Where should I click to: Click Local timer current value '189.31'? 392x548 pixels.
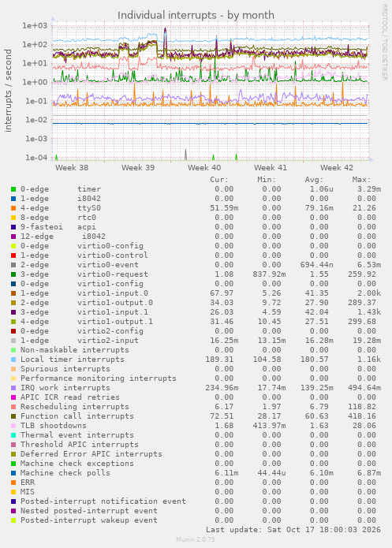219,360
